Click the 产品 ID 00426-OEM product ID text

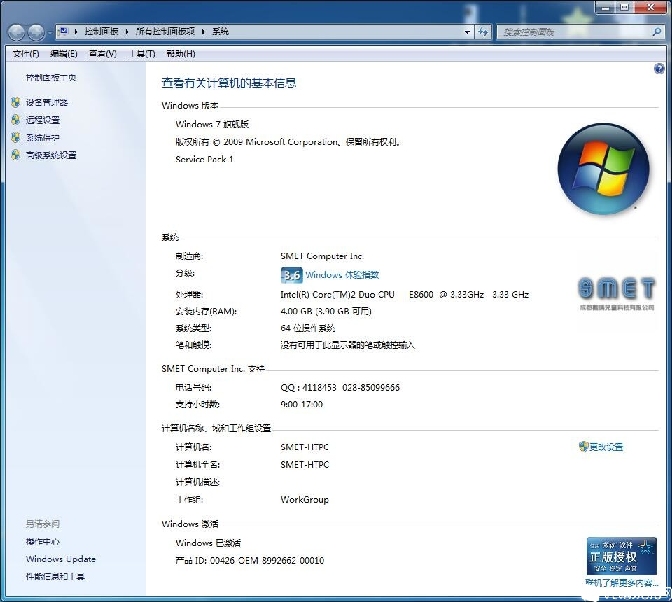tap(249, 560)
